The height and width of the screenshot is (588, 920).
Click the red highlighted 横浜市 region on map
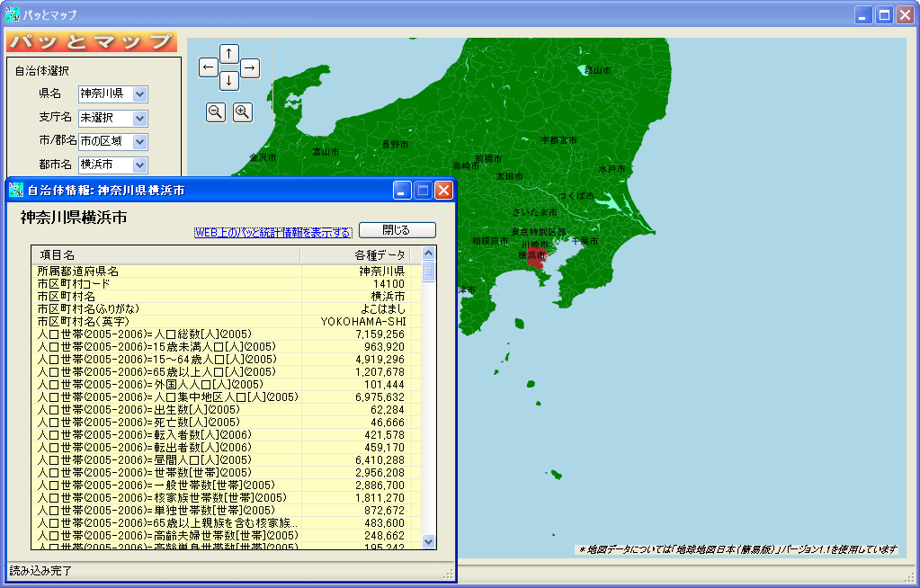pyautogui.click(x=536, y=258)
